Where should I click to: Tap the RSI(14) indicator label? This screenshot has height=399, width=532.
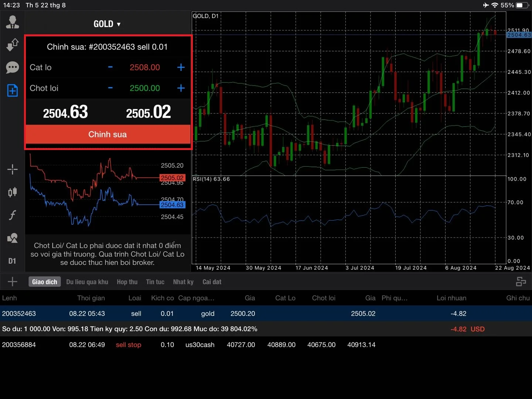pos(211,179)
